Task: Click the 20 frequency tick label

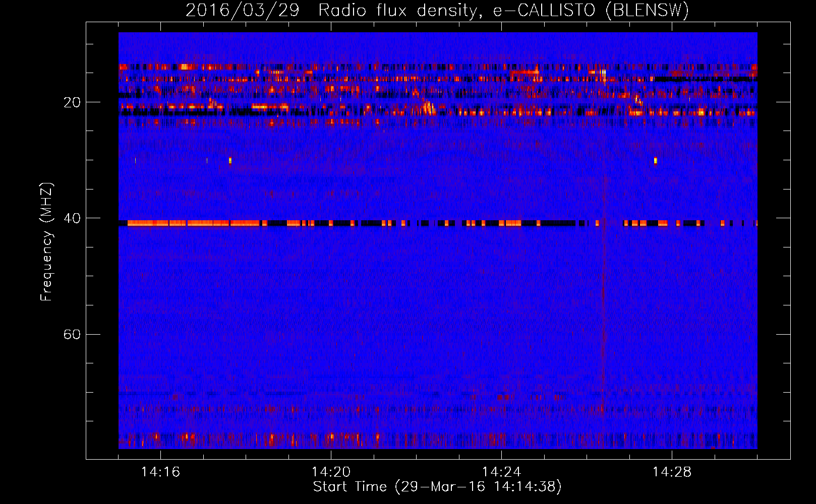Action: 72,102
